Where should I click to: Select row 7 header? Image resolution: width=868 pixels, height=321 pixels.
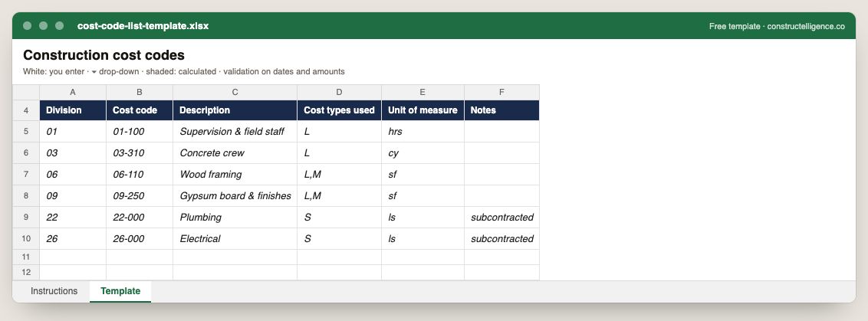click(26, 175)
